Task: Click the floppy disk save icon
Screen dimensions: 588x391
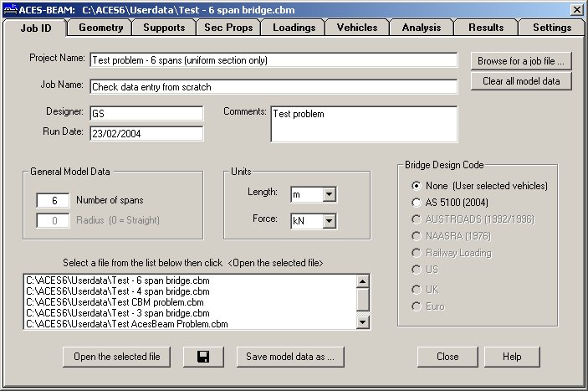Action: point(203,357)
